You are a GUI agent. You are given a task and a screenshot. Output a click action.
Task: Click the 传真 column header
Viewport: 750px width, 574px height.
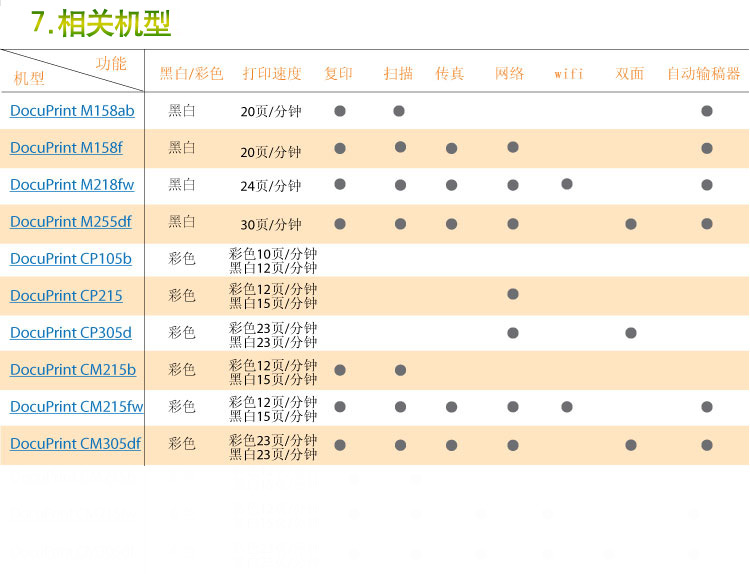tap(450, 73)
